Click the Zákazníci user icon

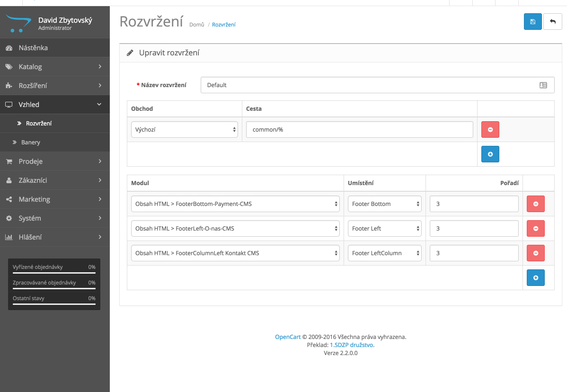point(9,180)
